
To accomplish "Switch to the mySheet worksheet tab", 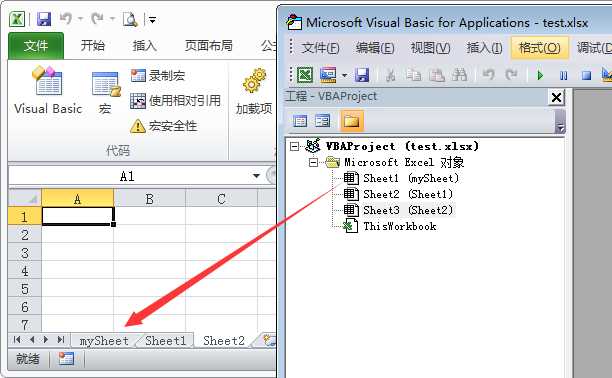I will [104, 341].
